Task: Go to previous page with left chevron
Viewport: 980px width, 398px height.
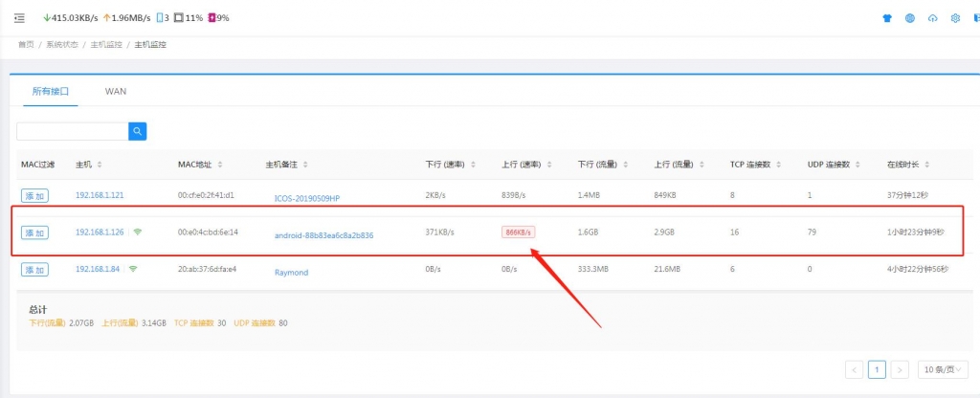Action: click(x=855, y=369)
